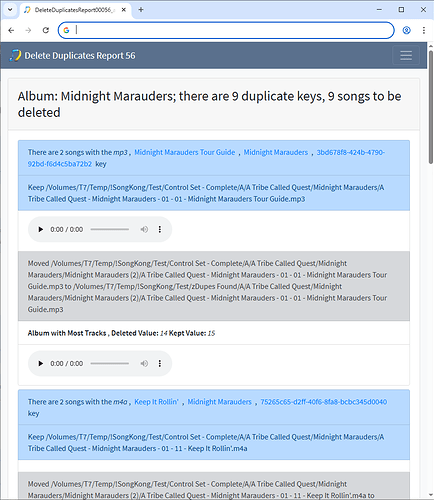Open the Chrome profile icon
The width and height of the screenshot is (434, 500).
tap(406, 30)
